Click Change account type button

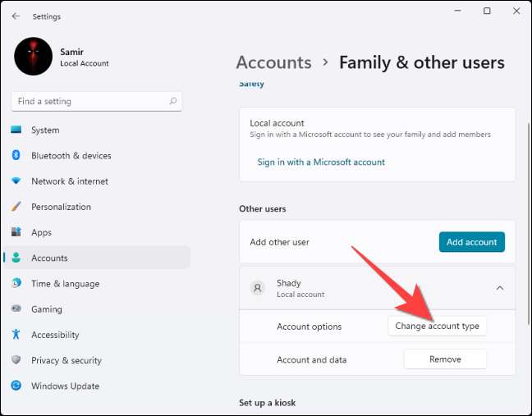[437, 326]
